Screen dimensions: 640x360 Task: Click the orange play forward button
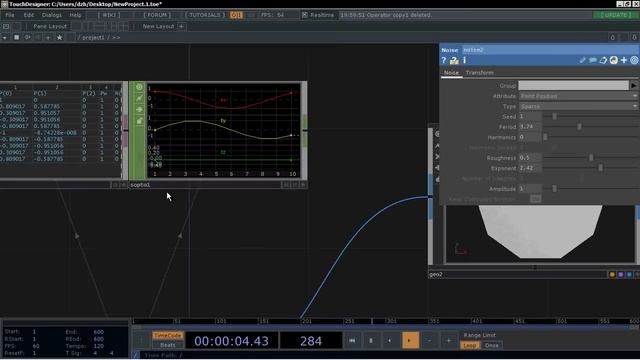(410, 340)
